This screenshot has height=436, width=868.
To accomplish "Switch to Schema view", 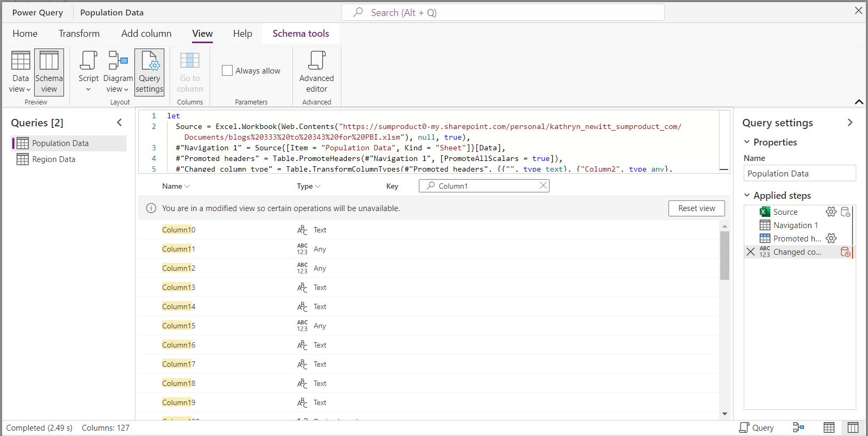I will pos(49,72).
